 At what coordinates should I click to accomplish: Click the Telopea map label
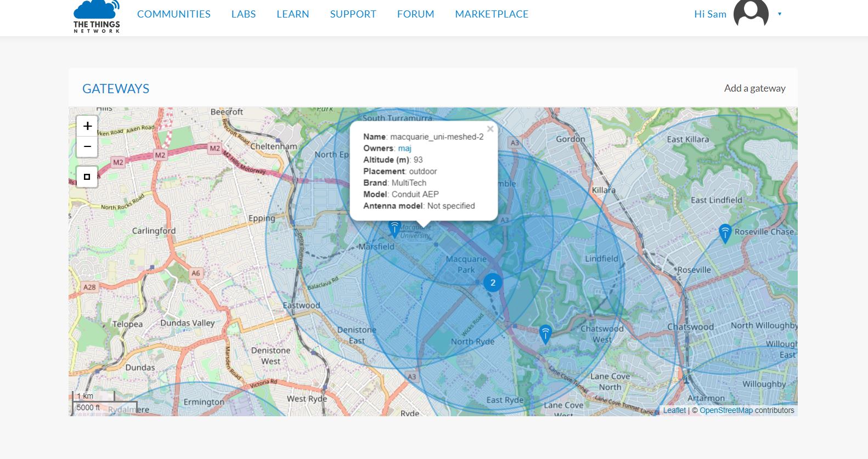[x=127, y=324]
